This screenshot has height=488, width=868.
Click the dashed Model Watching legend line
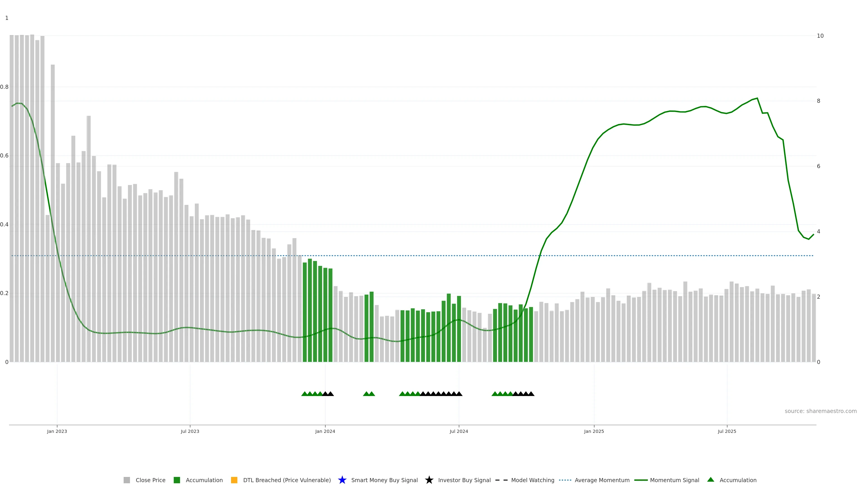[x=501, y=480]
